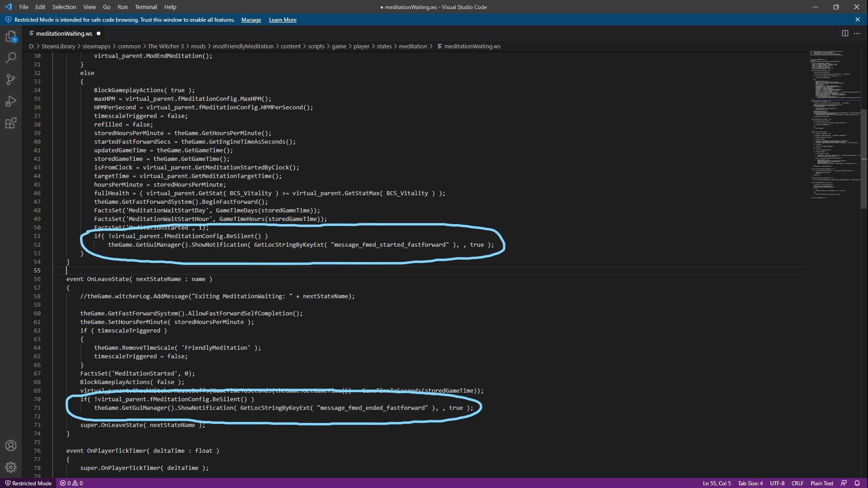Change the Plain Text language mode

coord(821,483)
